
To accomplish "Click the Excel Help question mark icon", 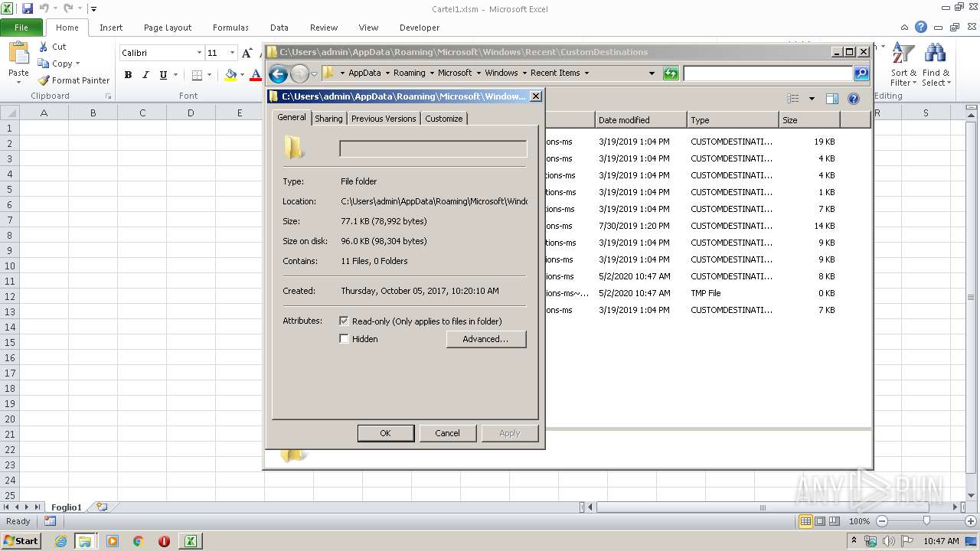I will [921, 28].
